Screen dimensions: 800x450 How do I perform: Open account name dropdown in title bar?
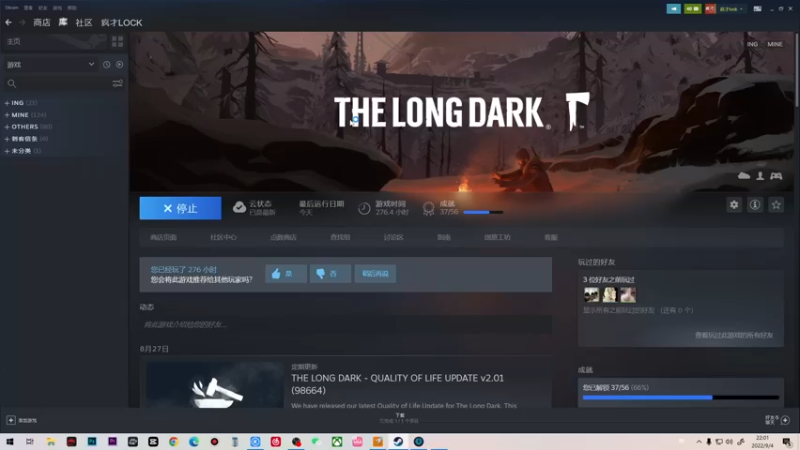pyautogui.click(x=731, y=9)
